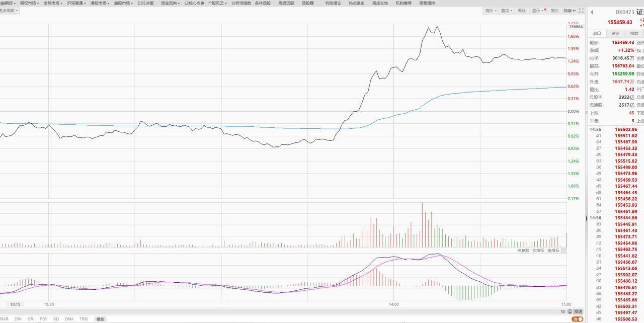The image size is (644, 323).
Task: Toggle the orange 弹 switch
Action: [577, 319]
